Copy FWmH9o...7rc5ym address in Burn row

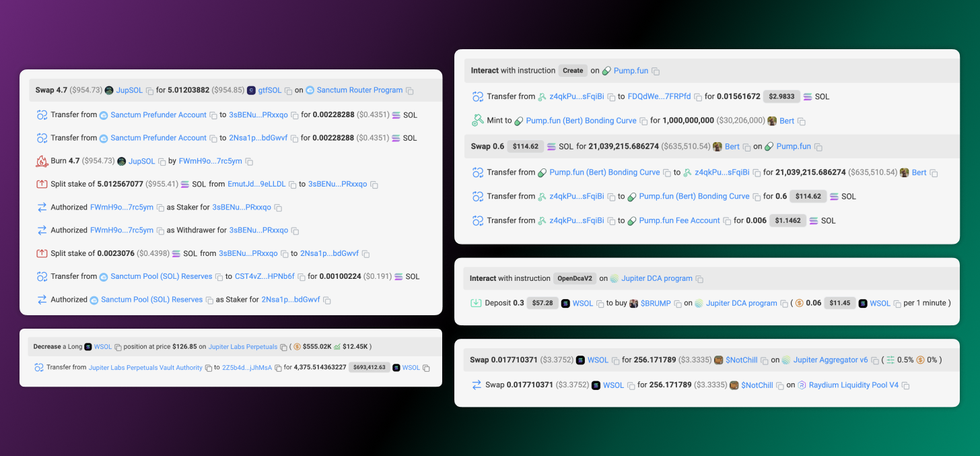tap(249, 162)
